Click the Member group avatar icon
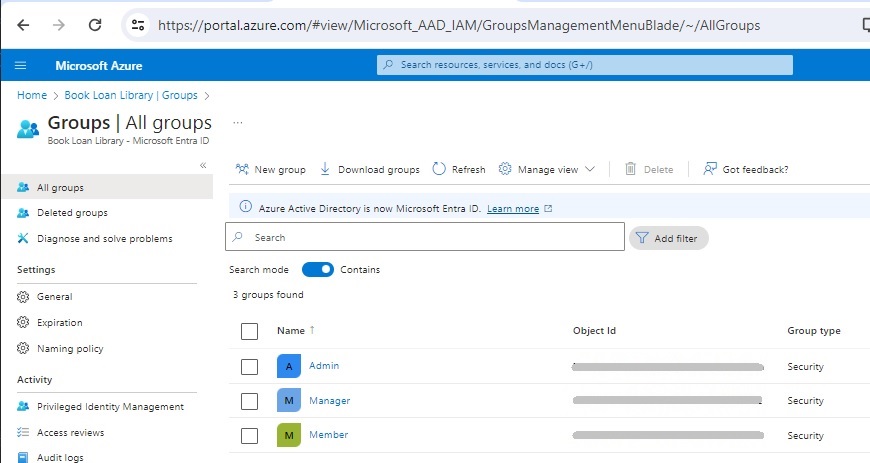The width and height of the screenshot is (870, 463). (x=289, y=435)
